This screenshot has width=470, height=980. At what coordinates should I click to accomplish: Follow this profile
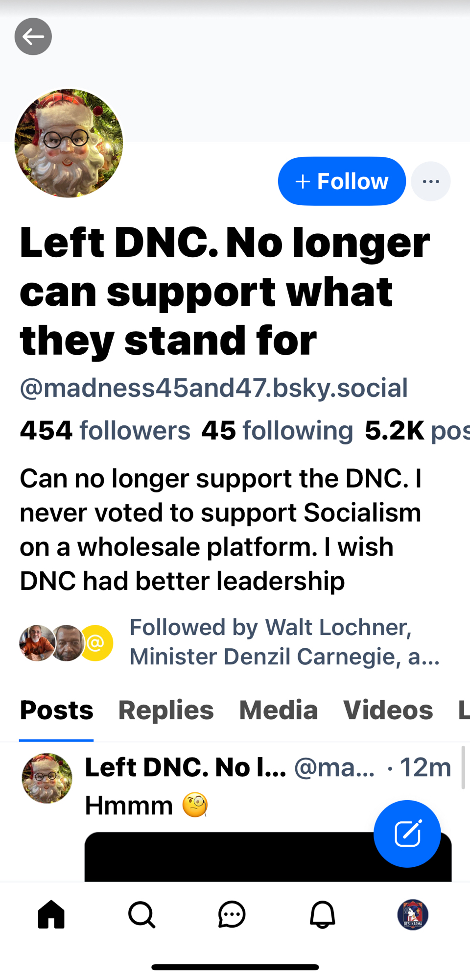point(342,181)
